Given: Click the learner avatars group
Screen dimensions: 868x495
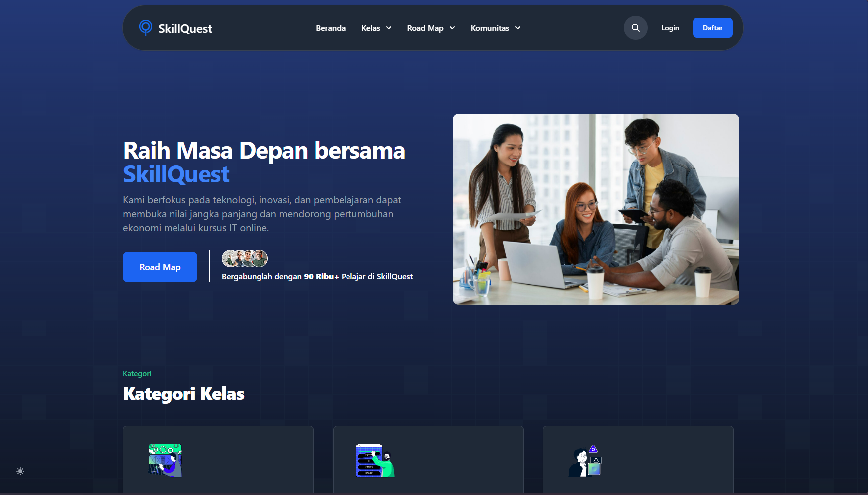Looking at the screenshot, I should tap(245, 258).
